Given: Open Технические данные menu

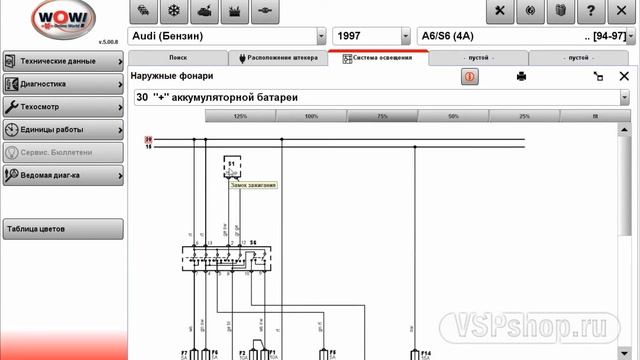Looking at the screenshot, I should click(63, 61).
